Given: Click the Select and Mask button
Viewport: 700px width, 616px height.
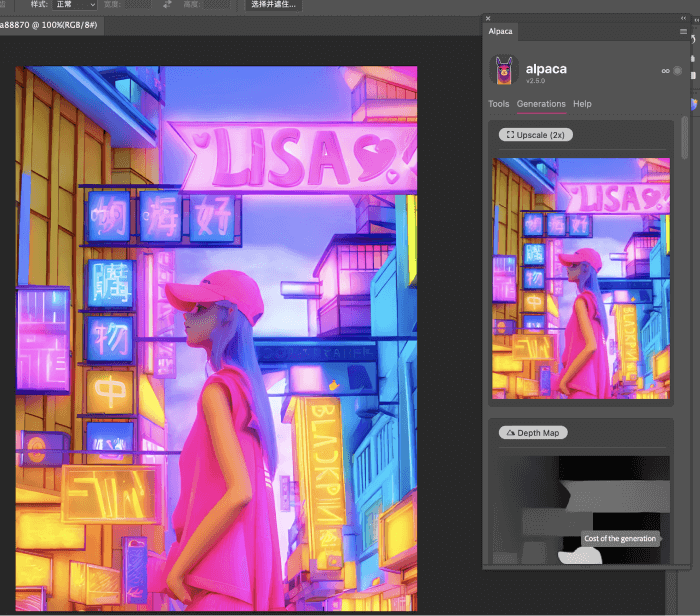Looking at the screenshot, I should coord(273,5).
